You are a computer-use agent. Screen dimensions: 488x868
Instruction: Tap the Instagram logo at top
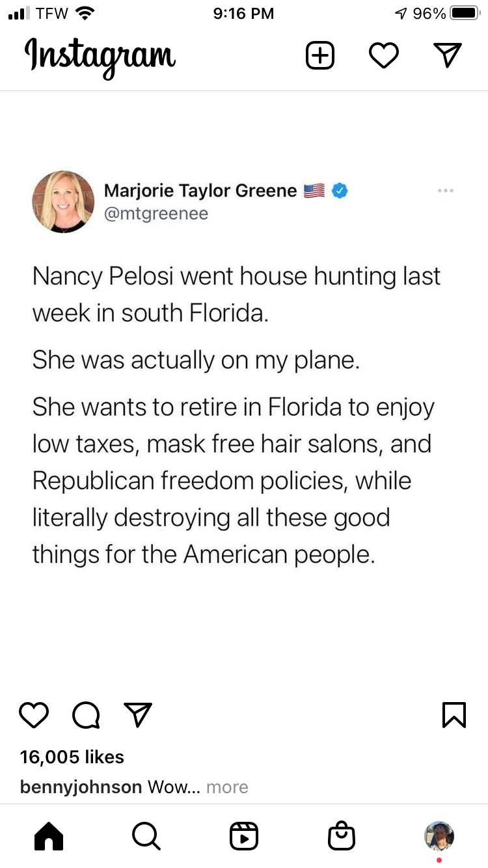100,56
